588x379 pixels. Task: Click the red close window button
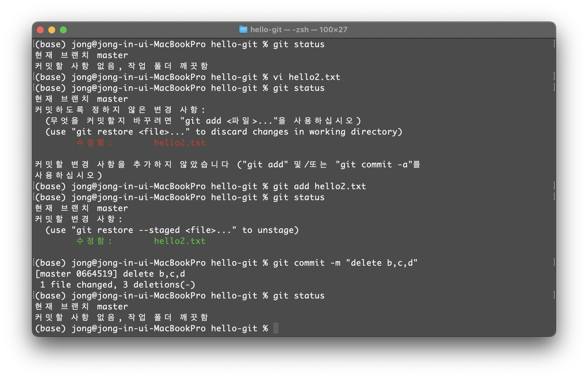(x=40, y=30)
